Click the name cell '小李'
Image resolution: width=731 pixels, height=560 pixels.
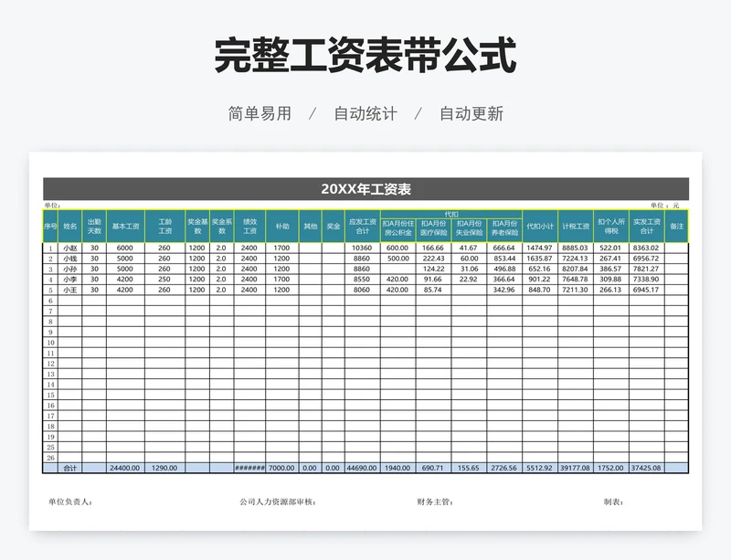coord(70,280)
